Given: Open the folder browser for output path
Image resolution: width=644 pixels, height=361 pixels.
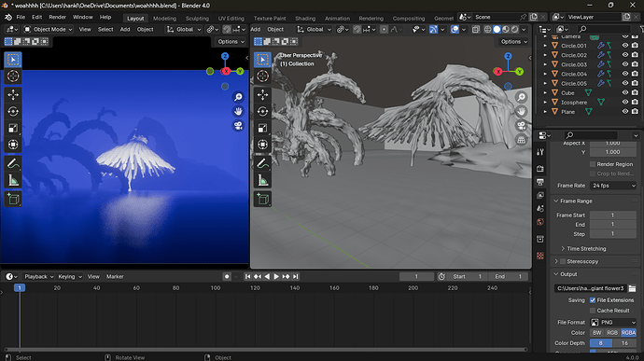Looking at the screenshot, I should tap(632, 288).
